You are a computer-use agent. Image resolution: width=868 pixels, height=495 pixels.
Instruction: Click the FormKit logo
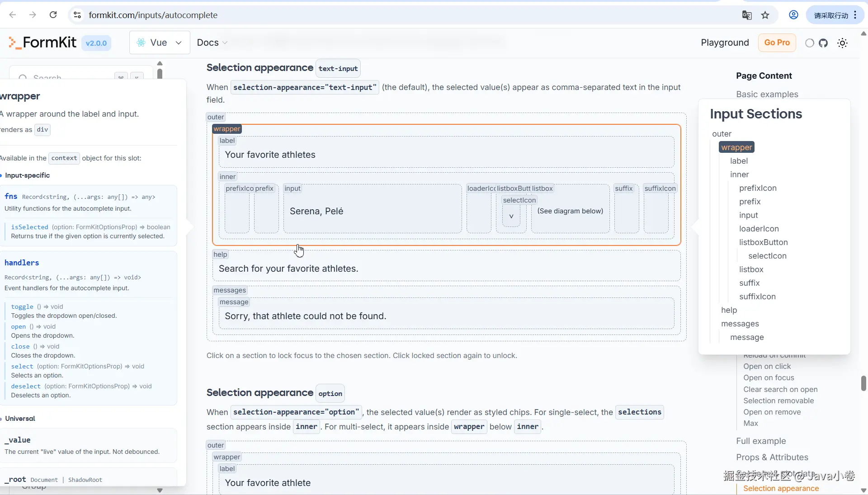coord(43,42)
